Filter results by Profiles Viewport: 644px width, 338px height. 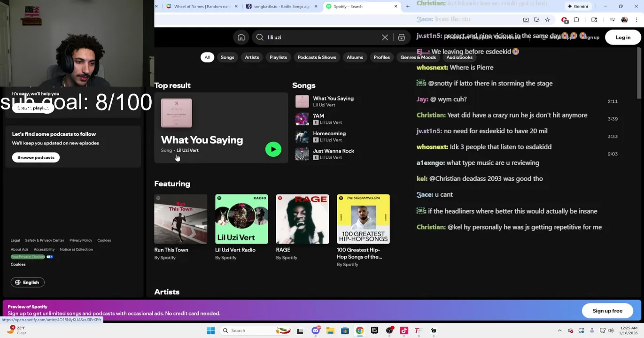pos(381,57)
